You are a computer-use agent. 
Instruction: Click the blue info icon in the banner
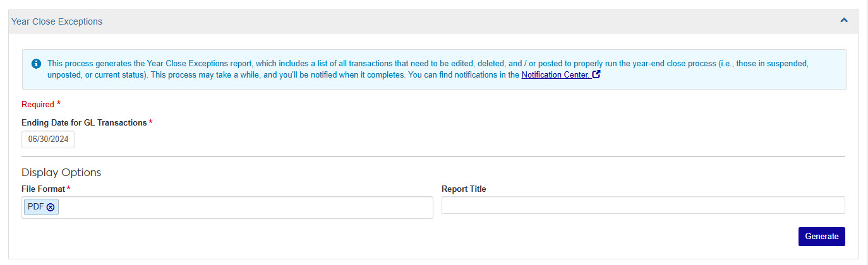pyautogui.click(x=37, y=64)
